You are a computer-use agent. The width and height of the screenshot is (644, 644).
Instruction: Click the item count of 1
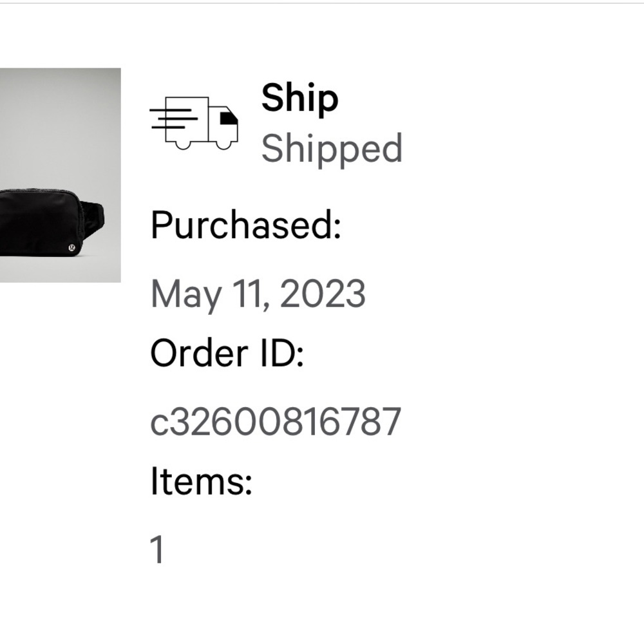(157, 551)
